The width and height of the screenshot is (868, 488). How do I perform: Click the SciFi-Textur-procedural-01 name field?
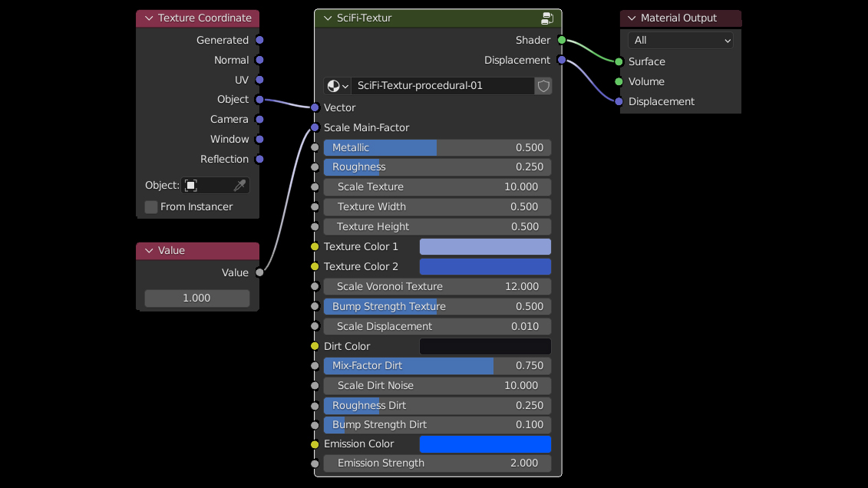pos(442,86)
